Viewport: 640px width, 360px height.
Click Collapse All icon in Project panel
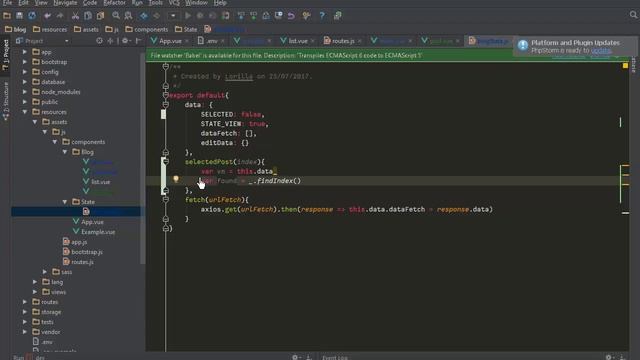point(110,41)
